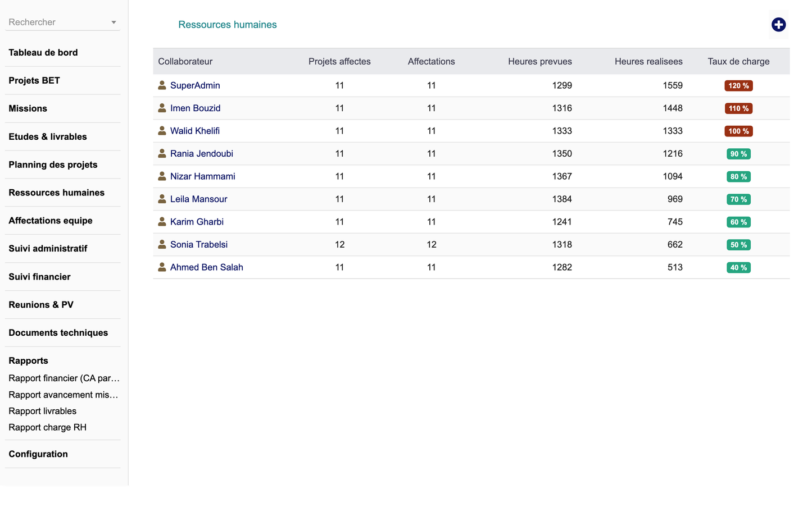
Task: Click the green 40 % load badge
Action: point(738,267)
